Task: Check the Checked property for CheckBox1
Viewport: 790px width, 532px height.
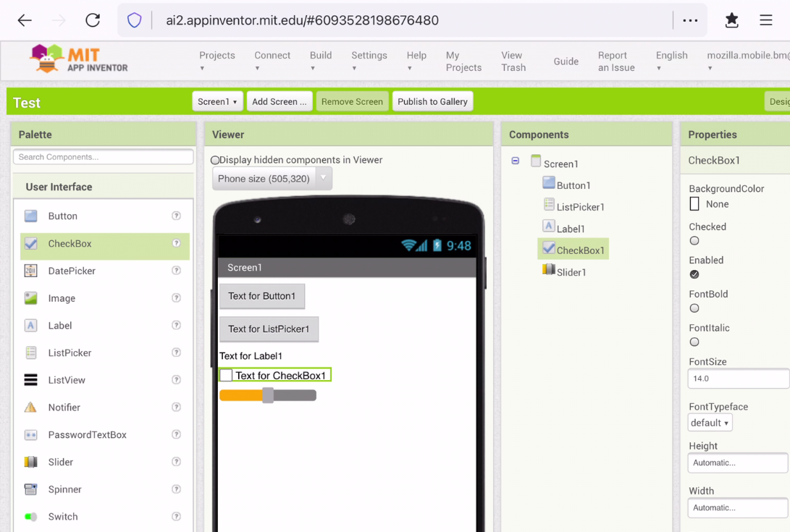Action: pyautogui.click(x=694, y=241)
